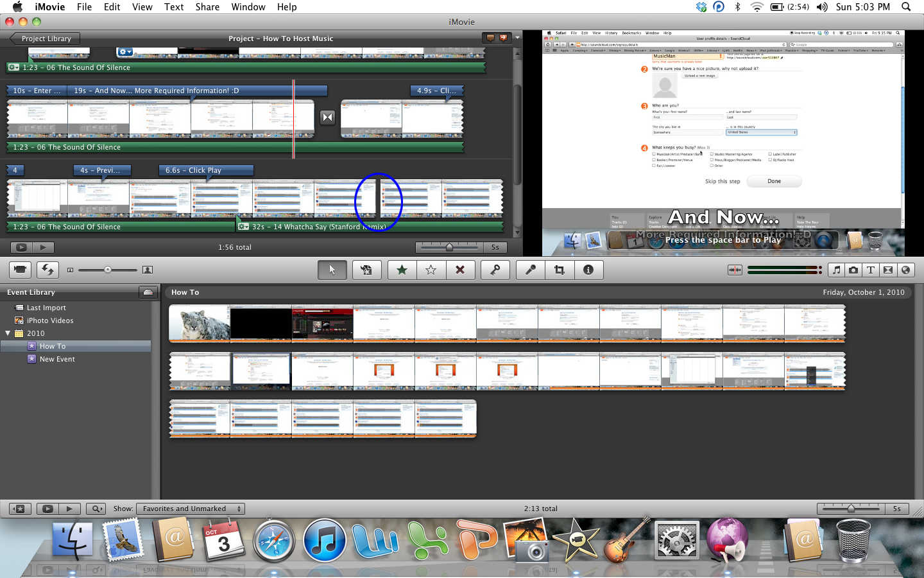
Task: Open the Crop, Rotate and Ken Burns tool
Action: pyautogui.click(x=560, y=270)
